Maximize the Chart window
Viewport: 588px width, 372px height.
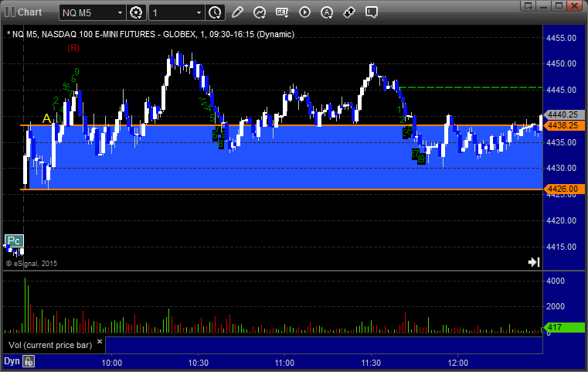559,5
